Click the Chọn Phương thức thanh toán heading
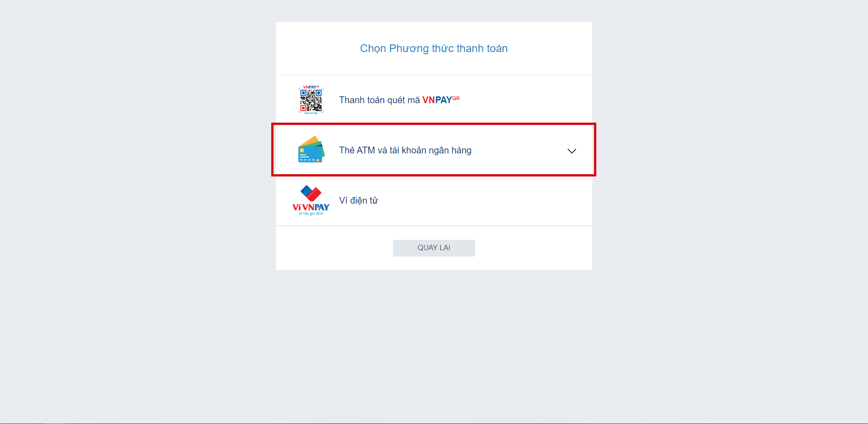 434,48
